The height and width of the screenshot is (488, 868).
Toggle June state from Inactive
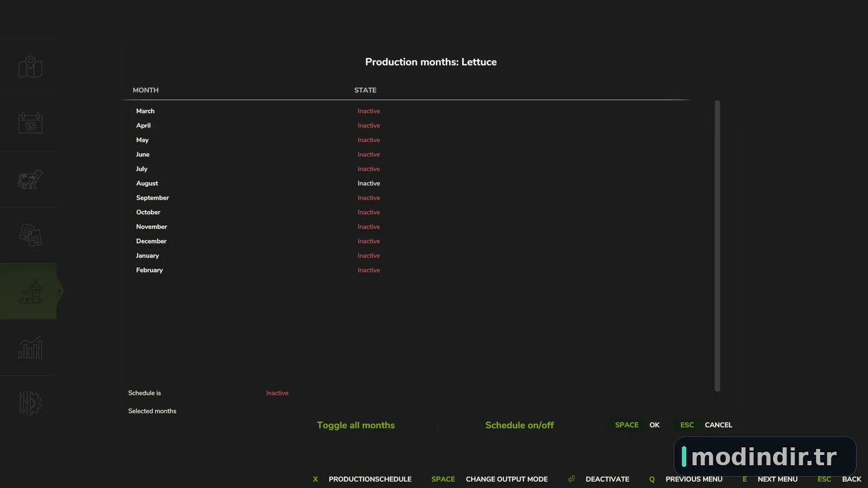369,155
